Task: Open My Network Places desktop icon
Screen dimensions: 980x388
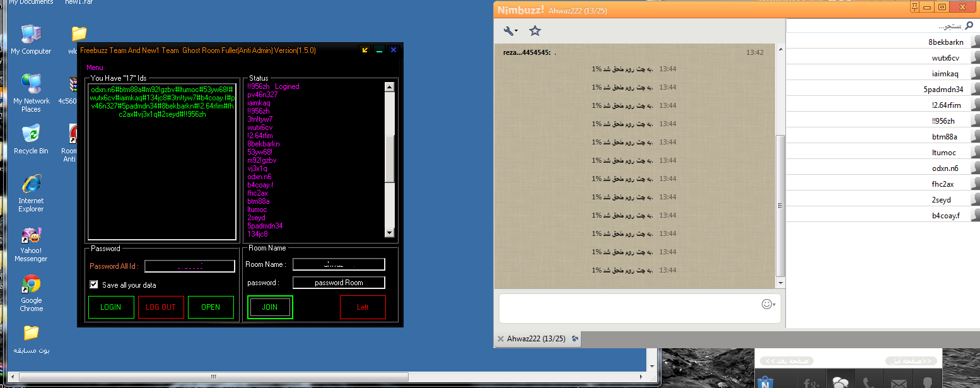Action: [x=31, y=93]
